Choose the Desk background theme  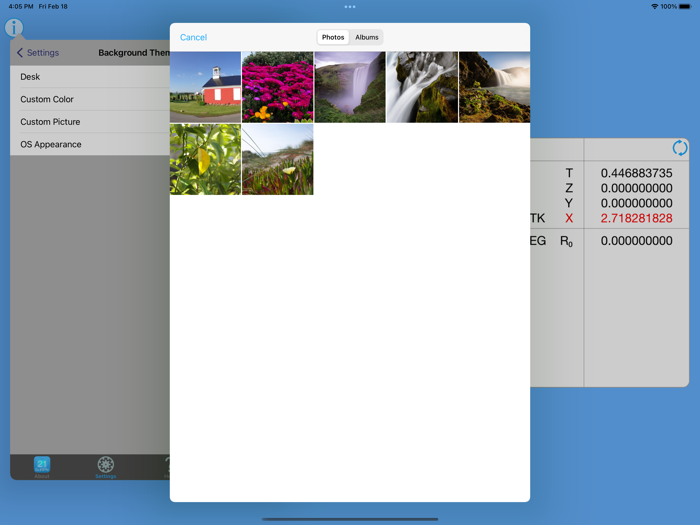[90, 77]
